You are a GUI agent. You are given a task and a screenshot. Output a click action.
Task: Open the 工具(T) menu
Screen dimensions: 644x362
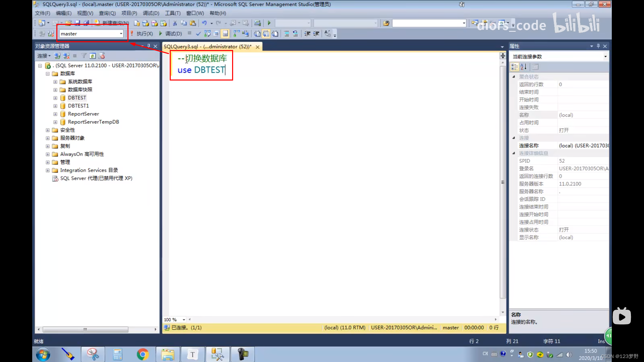click(173, 13)
